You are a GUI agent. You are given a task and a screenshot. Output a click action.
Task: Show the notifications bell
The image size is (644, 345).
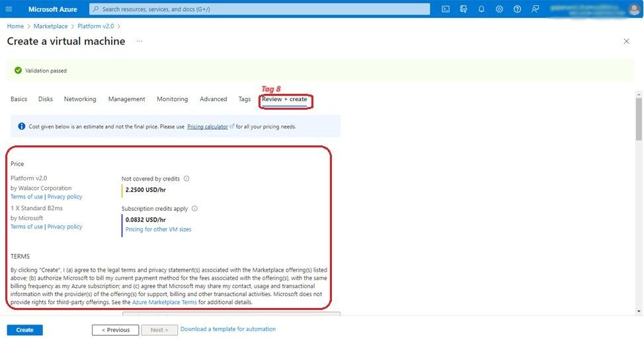[481, 9]
